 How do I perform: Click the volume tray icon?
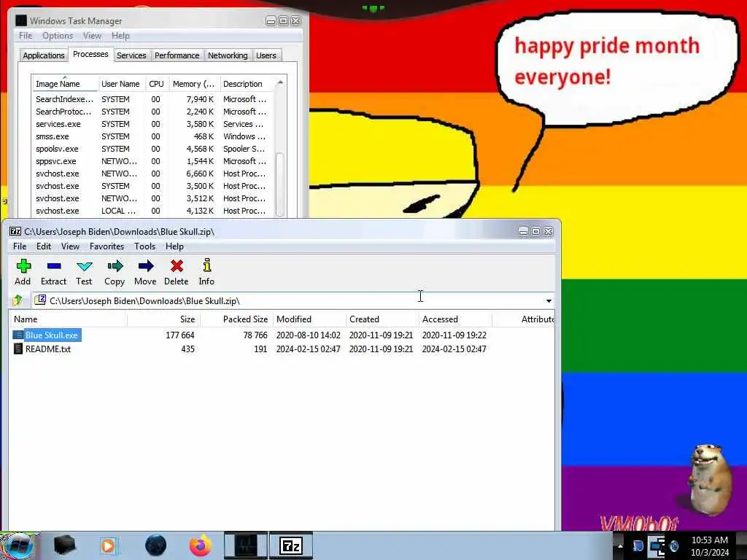[x=674, y=546]
